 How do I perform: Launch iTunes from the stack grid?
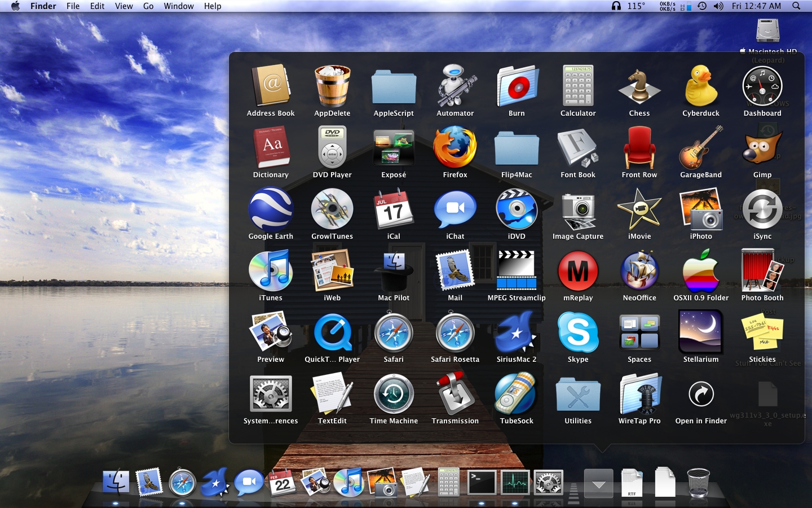point(271,271)
